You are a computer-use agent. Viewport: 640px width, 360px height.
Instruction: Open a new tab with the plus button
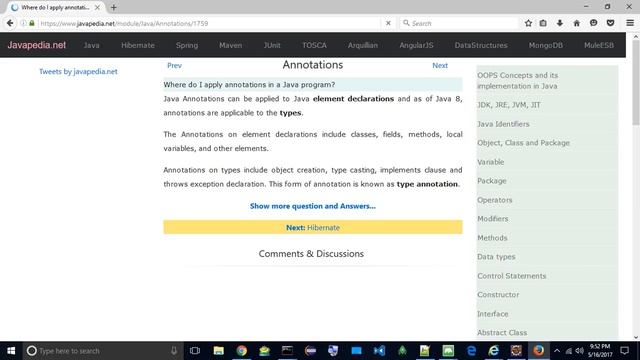(x=113, y=7)
